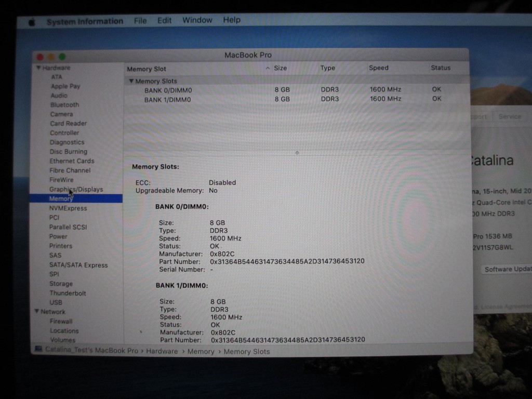Select Card Reader in the sidebar

(x=68, y=124)
